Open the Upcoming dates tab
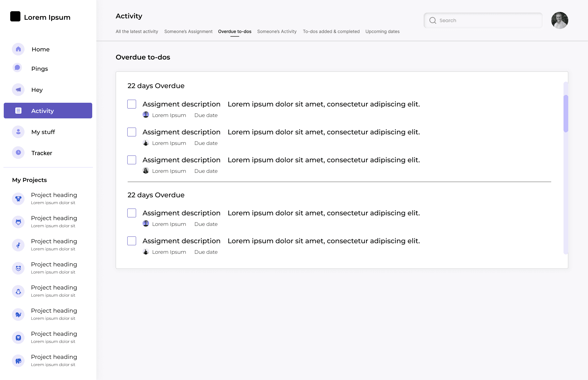 coord(382,31)
